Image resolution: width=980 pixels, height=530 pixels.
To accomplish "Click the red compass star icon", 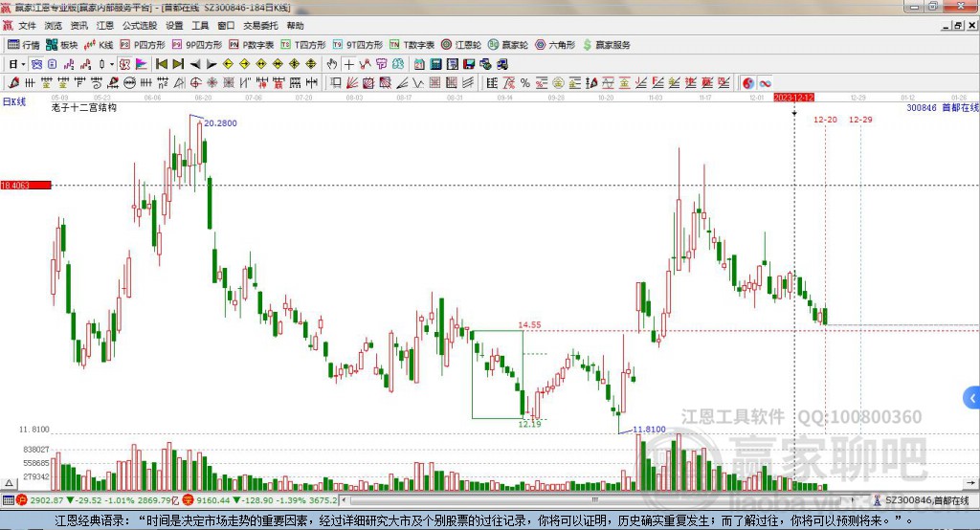I will tap(212, 83).
